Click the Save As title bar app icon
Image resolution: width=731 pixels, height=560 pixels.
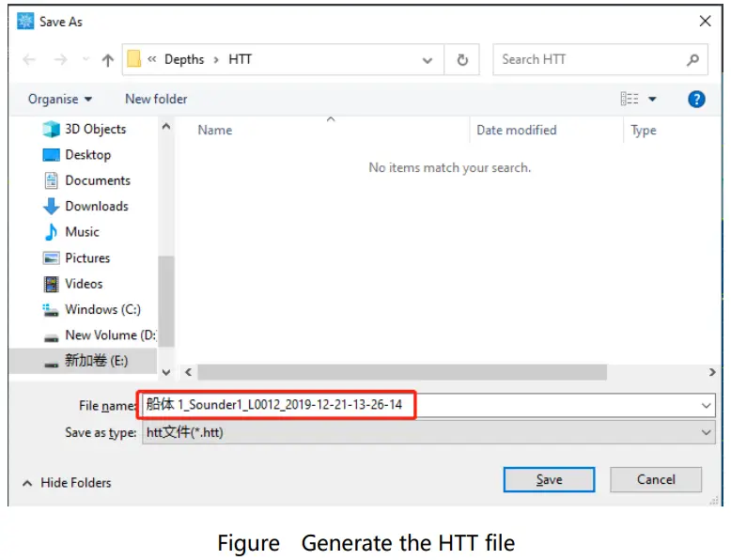tap(25, 22)
